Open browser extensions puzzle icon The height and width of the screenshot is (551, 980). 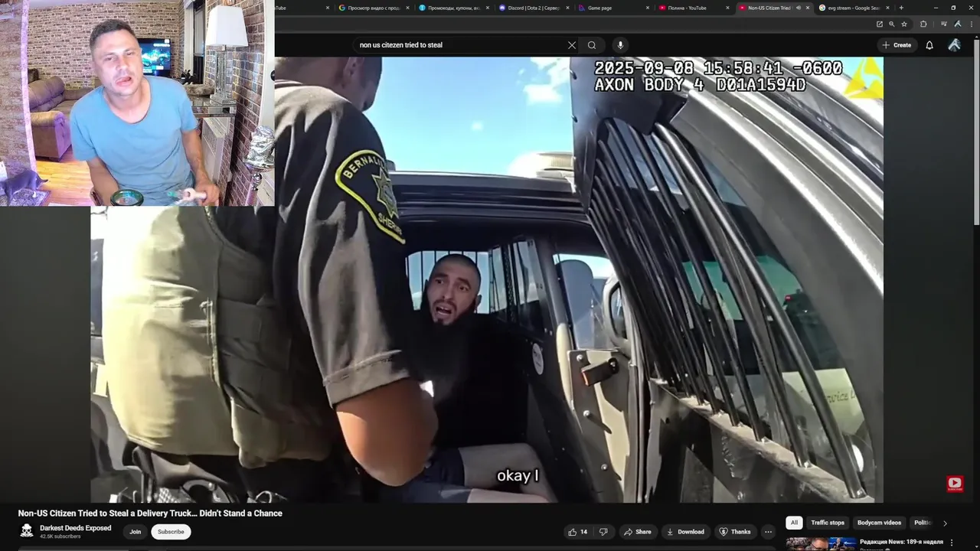tap(923, 24)
